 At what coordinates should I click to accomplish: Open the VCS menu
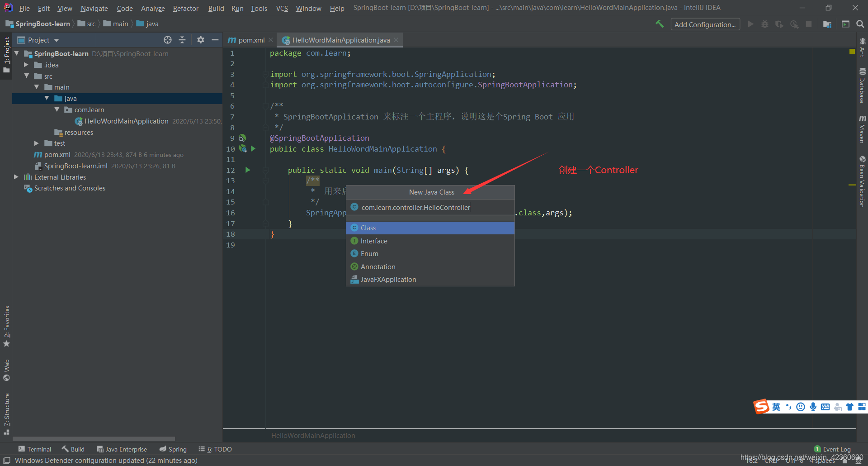282,8
